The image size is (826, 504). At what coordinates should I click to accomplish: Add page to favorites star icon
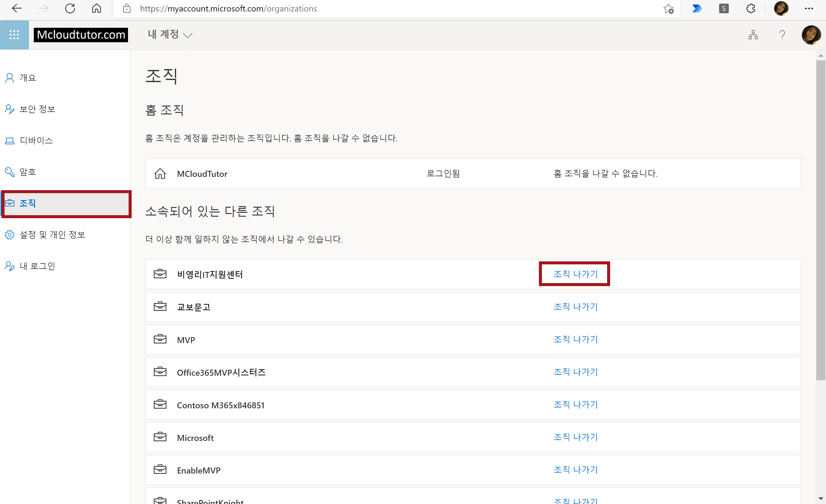coord(668,9)
